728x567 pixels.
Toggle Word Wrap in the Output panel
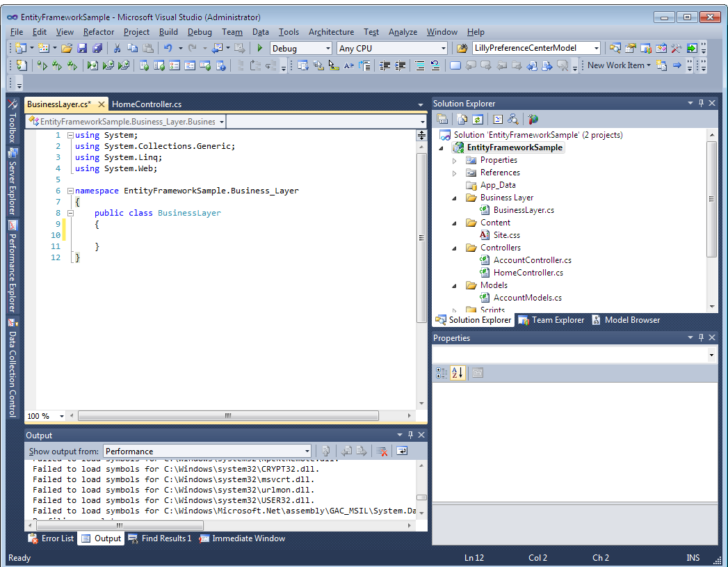click(x=402, y=451)
